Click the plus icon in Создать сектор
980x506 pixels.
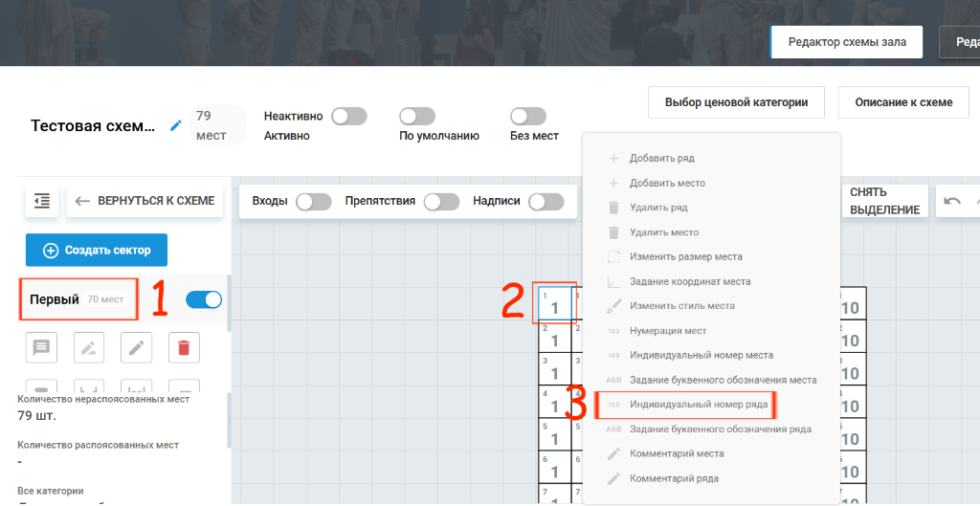click(x=50, y=251)
